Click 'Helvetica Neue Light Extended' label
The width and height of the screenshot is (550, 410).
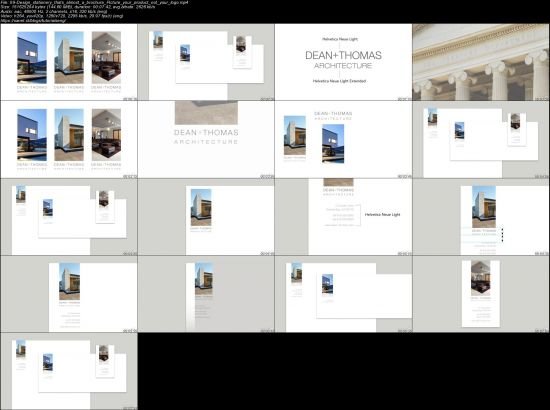(x=339, y=81)
